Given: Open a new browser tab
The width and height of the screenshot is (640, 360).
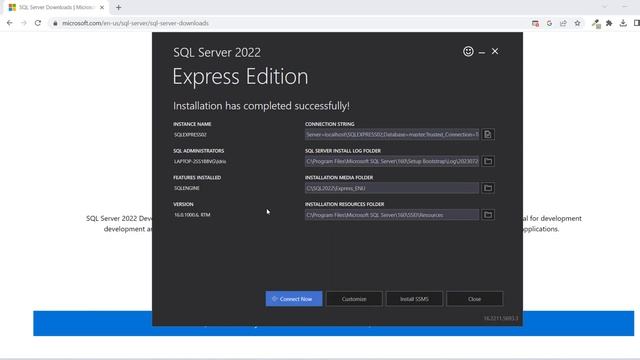Looking at the screenshot, I should pos(118,7).
